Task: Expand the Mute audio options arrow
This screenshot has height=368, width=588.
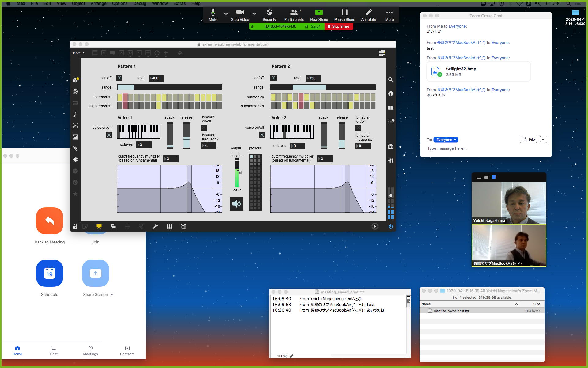Action: click(x=226, y=13)
